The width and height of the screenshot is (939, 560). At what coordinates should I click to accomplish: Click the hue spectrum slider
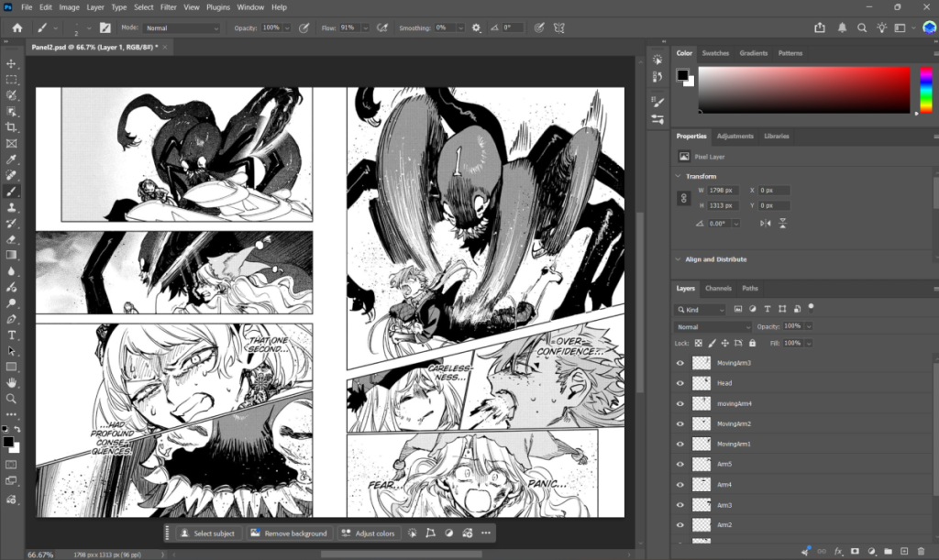pyautogui.click(x=926, y=90)
